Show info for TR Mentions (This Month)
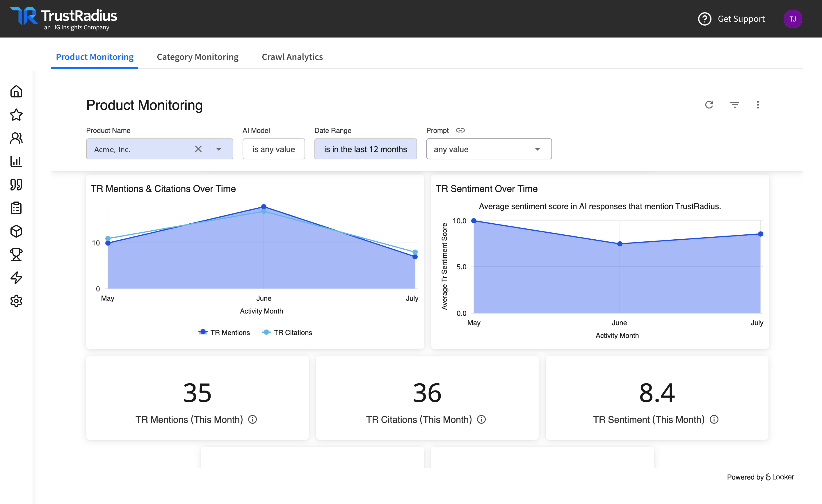 pyautogui.click(x=252, y=419)
